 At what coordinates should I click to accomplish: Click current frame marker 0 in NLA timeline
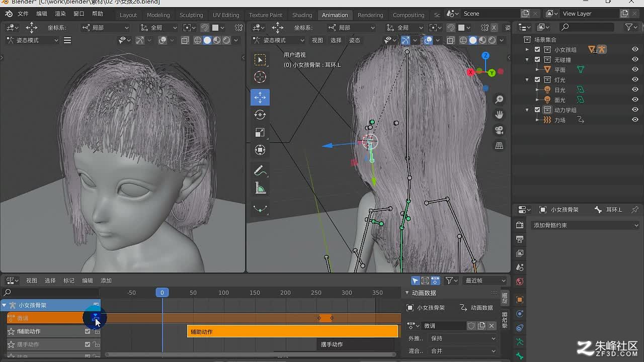162,293
